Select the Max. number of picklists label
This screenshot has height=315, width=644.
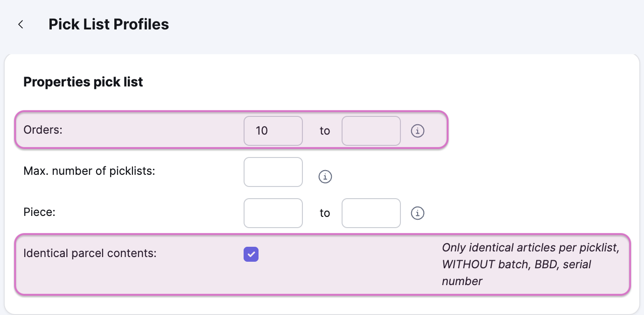[89, 171]
